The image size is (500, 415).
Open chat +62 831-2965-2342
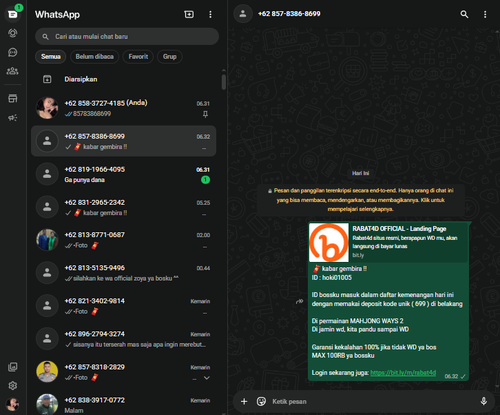click(124, 207)
